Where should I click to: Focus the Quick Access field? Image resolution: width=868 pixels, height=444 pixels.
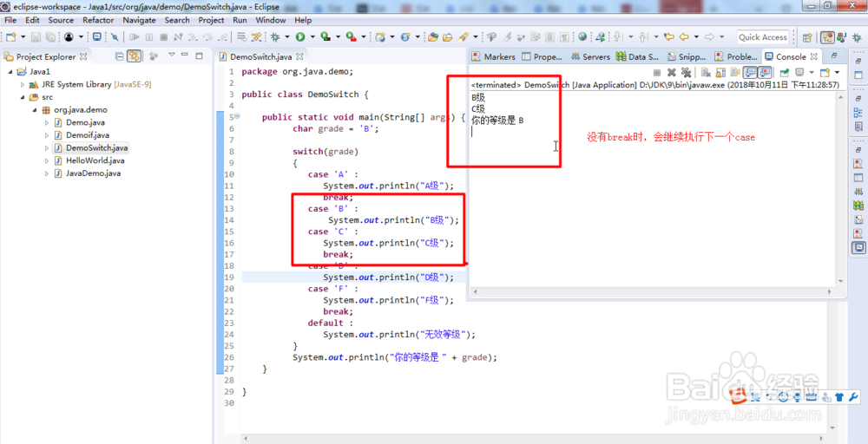763,37
